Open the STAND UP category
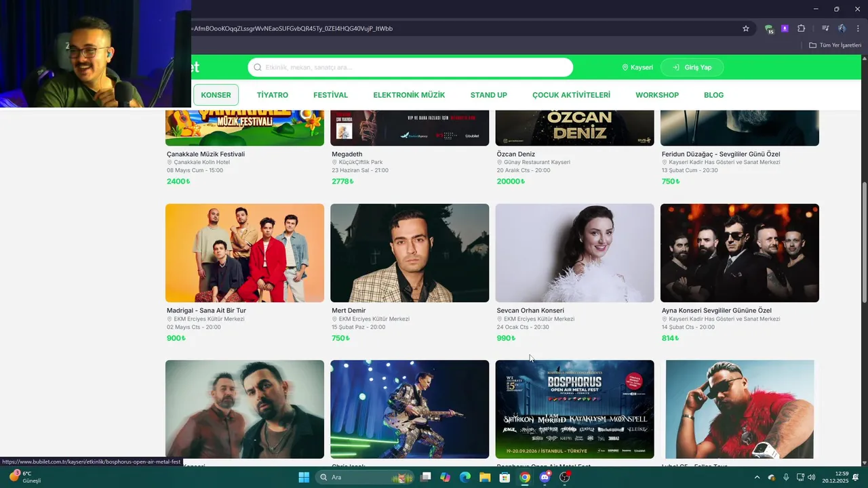 [489, 95]
